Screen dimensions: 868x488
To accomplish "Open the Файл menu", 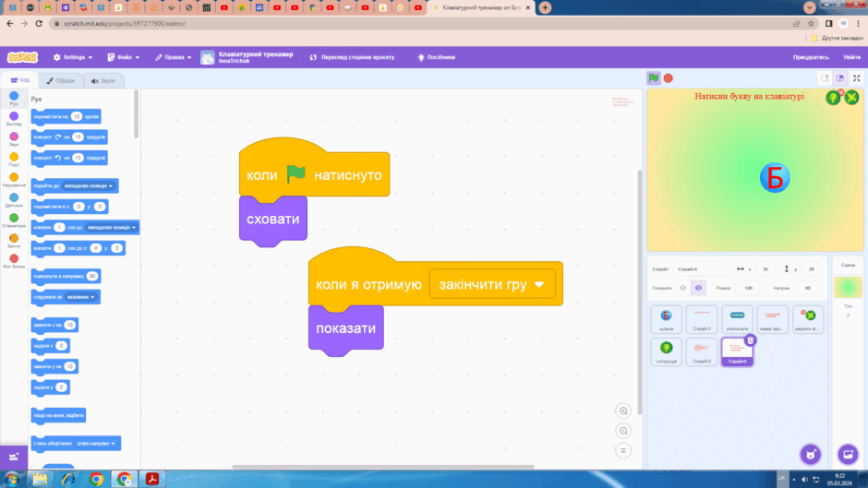I will point(124,57).
